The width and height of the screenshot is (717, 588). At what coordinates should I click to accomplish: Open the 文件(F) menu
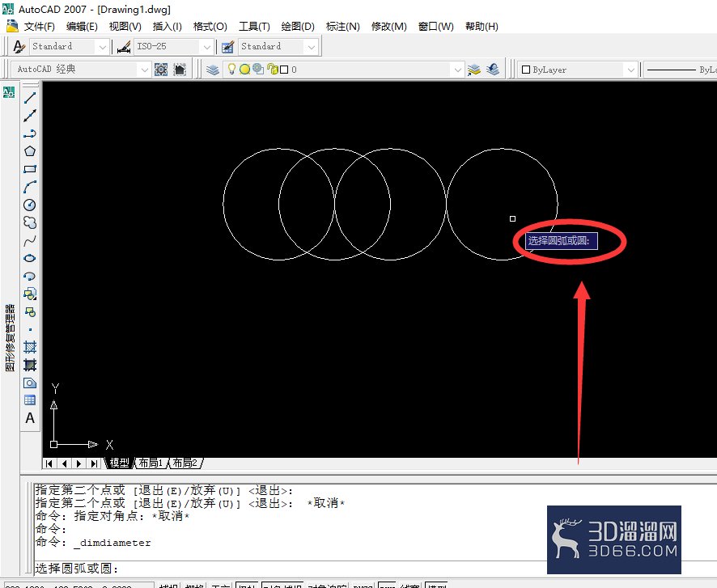pos(39,27)
